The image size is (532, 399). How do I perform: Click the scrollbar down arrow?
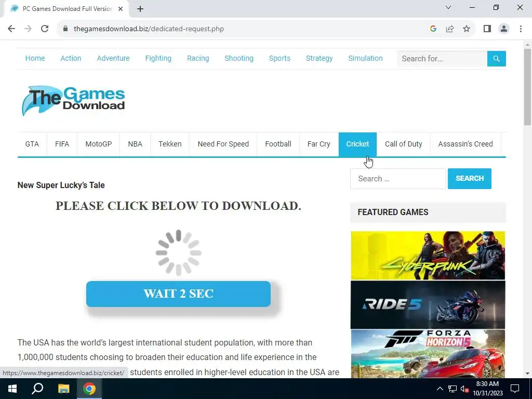[x=527, y=374]
